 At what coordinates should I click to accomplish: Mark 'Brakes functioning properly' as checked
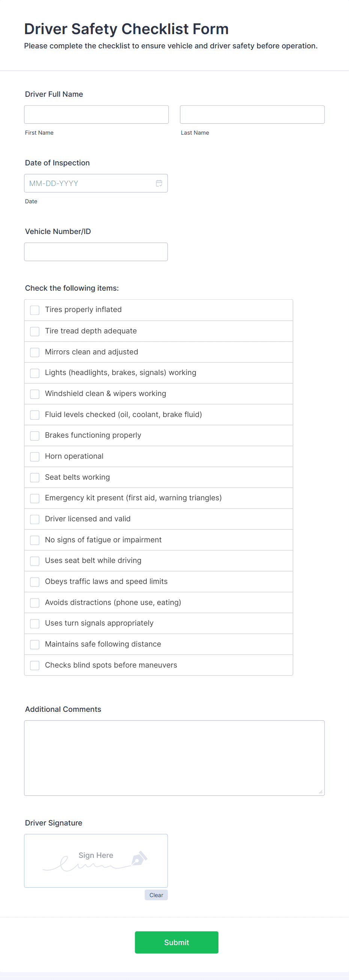(34, 435)
